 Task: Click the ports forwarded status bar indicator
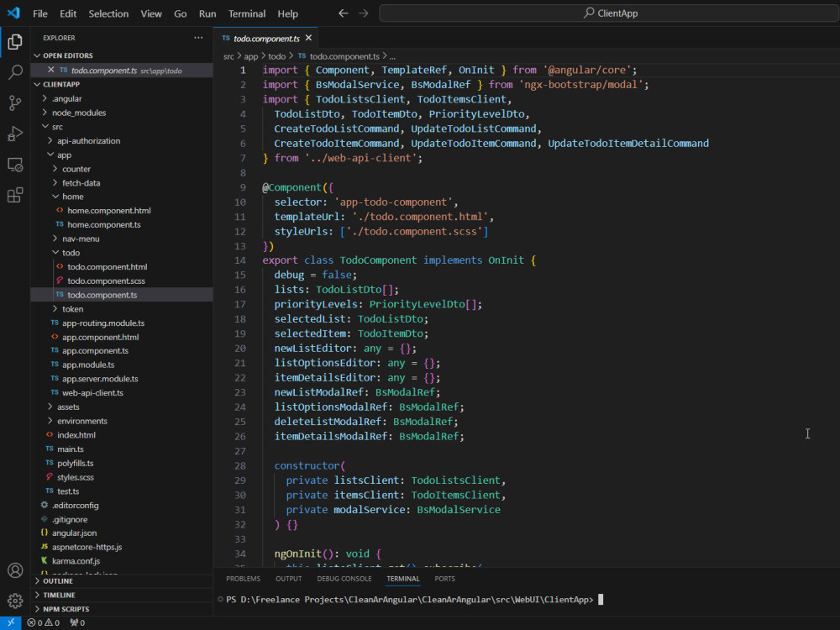[77, 622]
